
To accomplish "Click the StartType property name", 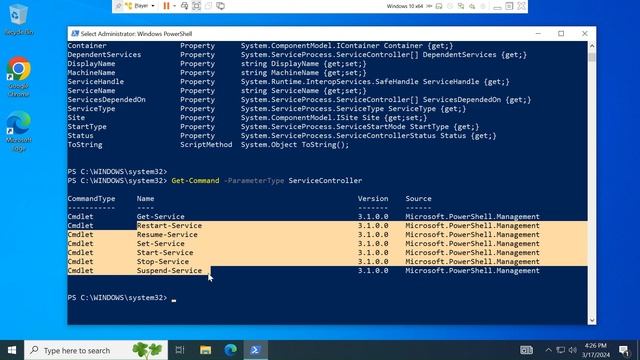I will click(87, 127).
